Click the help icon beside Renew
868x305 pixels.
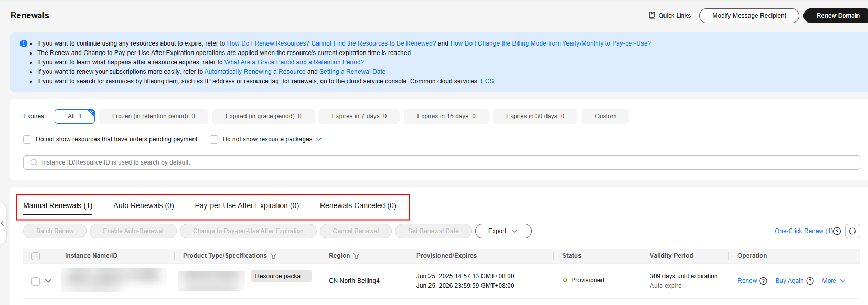coord(763,281)
